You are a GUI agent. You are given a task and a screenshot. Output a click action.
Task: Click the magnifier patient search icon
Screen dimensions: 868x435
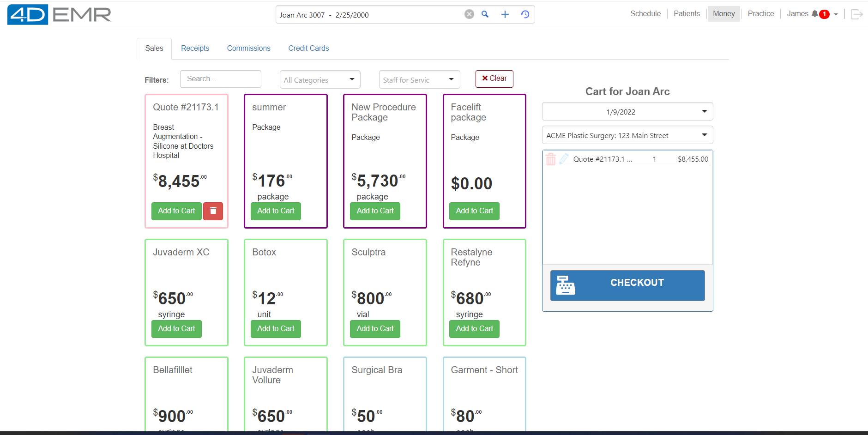[x=485, y=14]
